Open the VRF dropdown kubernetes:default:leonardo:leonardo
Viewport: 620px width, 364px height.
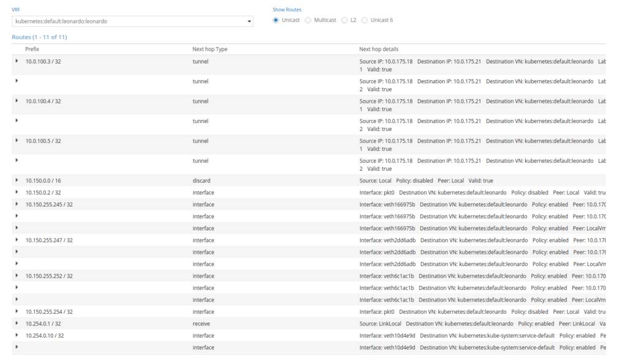coord(132,21)
